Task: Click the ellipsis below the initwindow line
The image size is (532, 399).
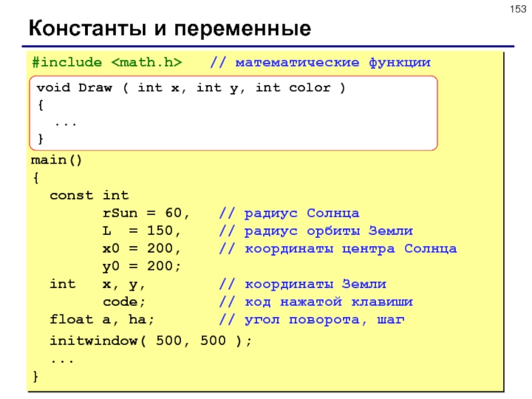Action: tap(62, 362)
